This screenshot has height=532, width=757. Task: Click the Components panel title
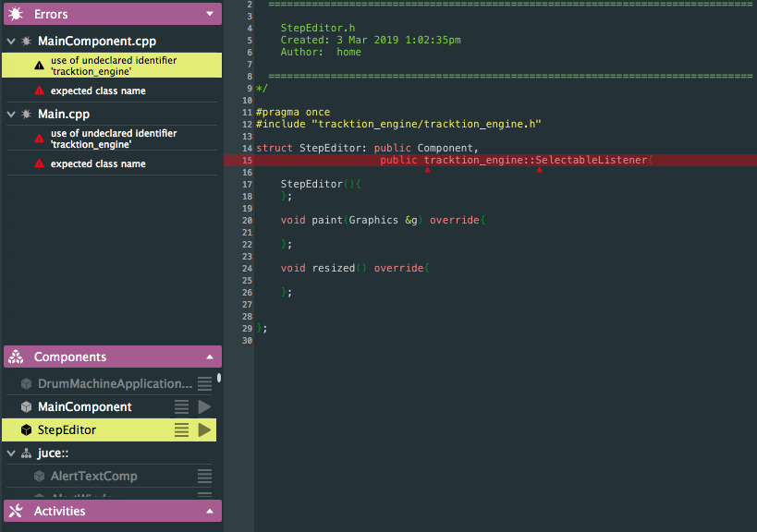(70, 357)
